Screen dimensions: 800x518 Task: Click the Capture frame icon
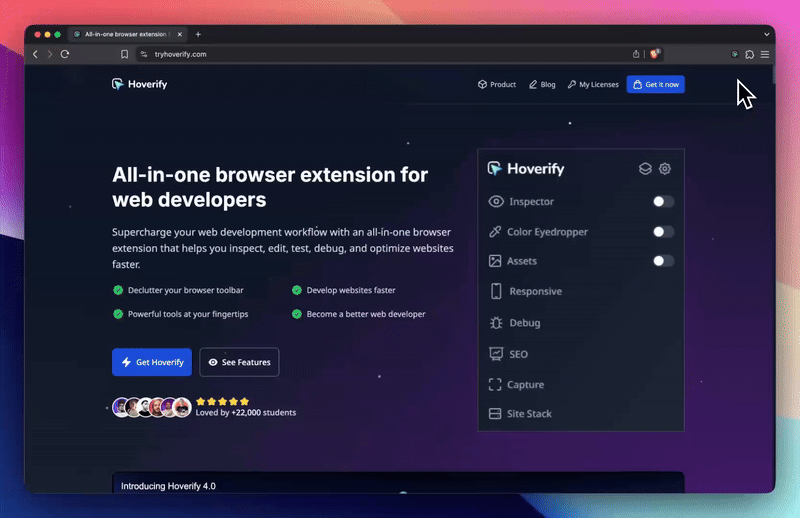point(495,384)
